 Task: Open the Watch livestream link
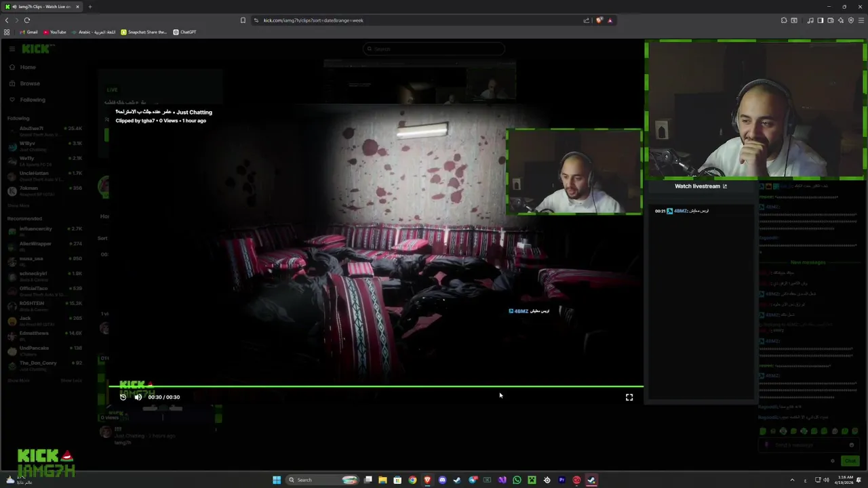pyautogui.click(x=701, y=186)
